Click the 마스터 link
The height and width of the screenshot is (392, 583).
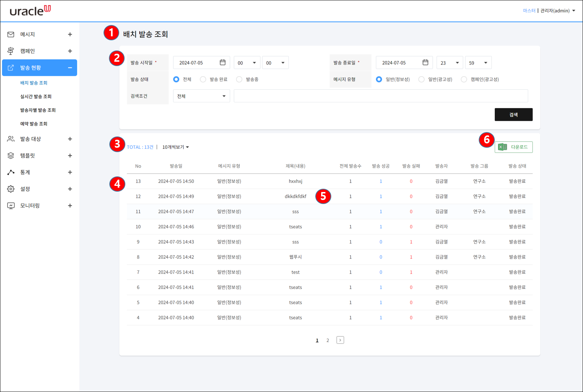point(529,11)
